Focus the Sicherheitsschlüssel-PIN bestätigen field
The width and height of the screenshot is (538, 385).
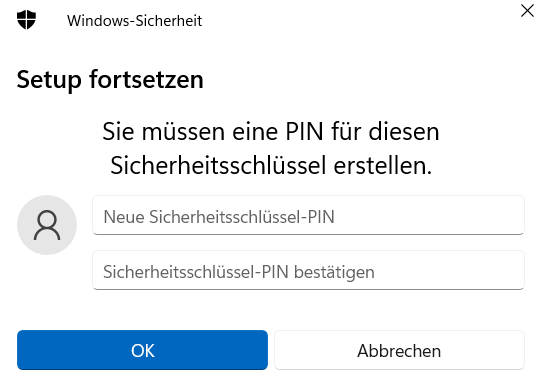(x=308, y=270)
